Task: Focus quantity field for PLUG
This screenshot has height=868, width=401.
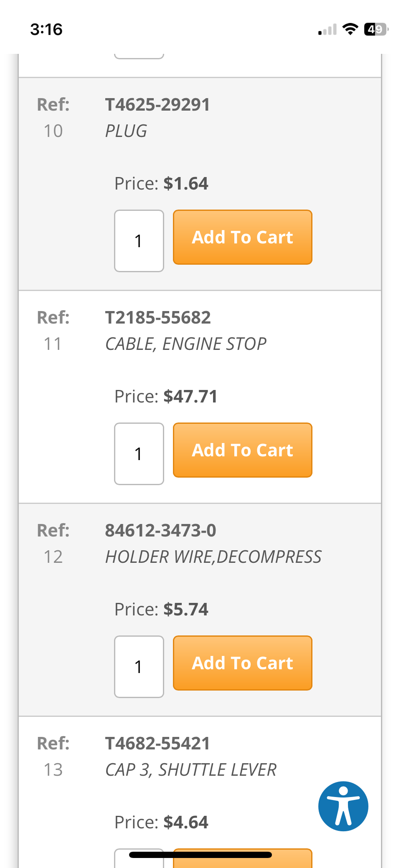Action: (139, 241)
